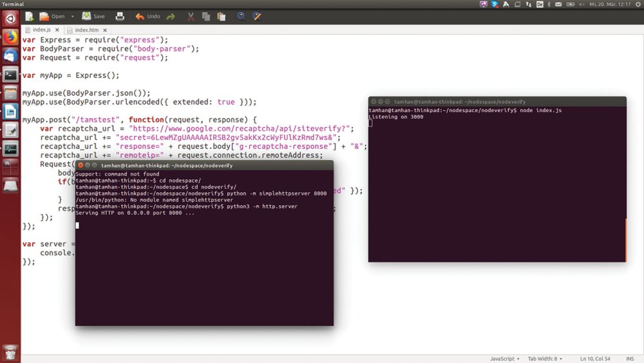The image size is (644, 363).
Task: Click the Open file button
Action: [52, 17]
